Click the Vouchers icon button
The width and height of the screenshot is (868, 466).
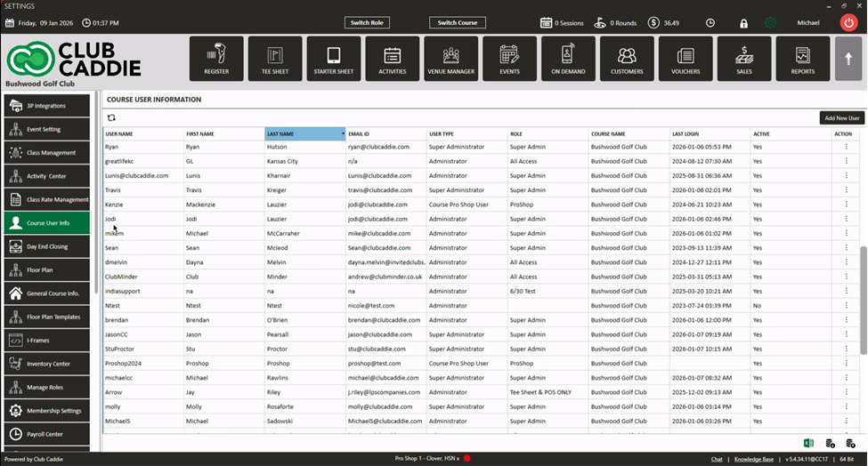coord(685,59)
